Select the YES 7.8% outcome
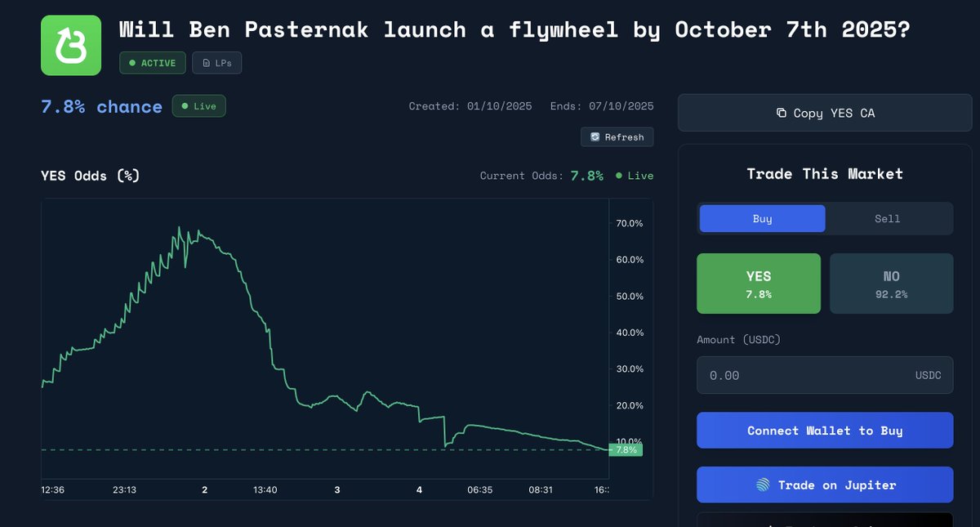Image resolution: width=980 pixels, height=527 pixels. click(x=759, y=284)
